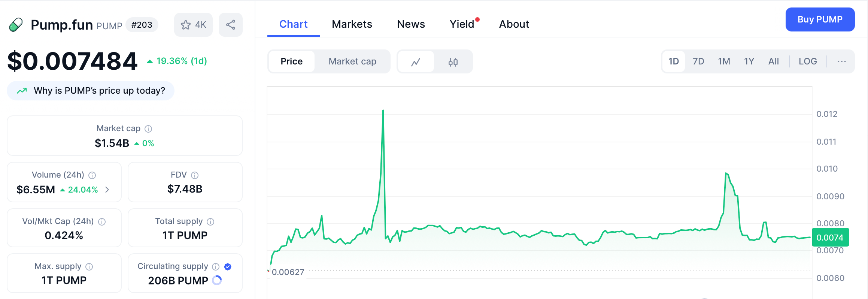Image resolution: width=868 pixels, height=299 pixels.
Task: Click the 19.36% (1d) change indicator
Action: (177, 61)
